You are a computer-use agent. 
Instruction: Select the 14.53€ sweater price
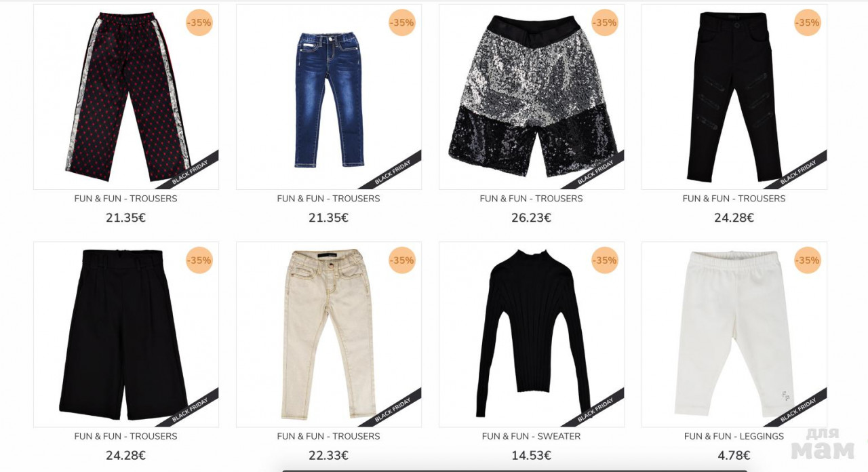[532, 456]
